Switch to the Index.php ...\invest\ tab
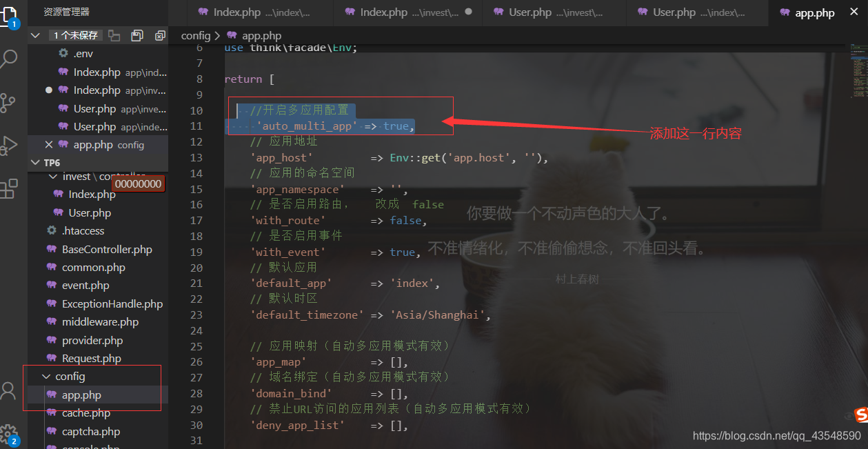868x449 pixels. [x=408, y=12]
